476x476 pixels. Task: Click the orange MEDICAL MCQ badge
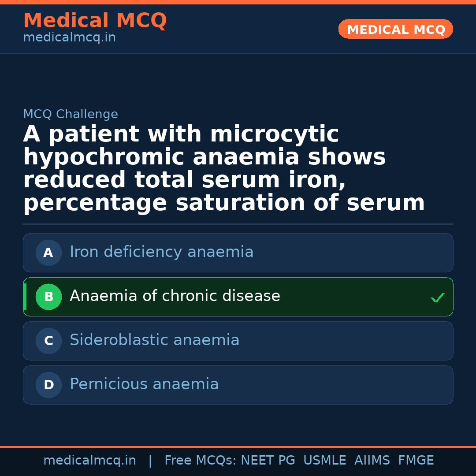(x=395, y=30)
